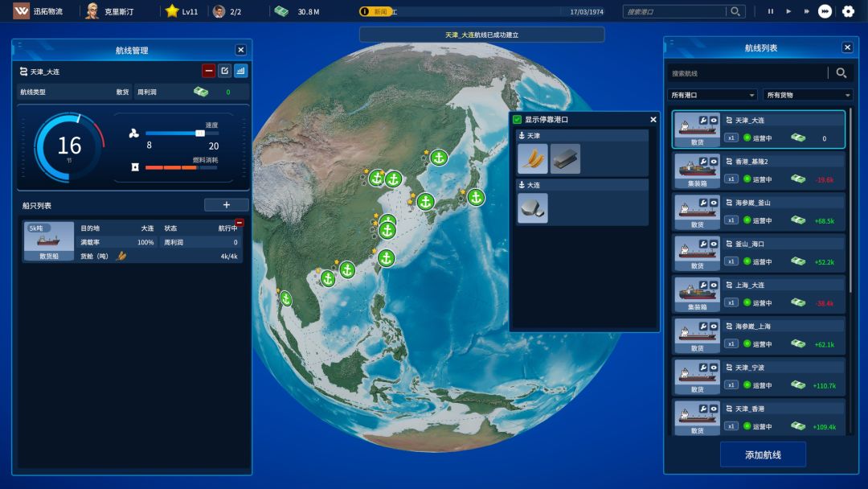Image resolution: width=868 pixels, height=489 pixels.
Task: Click the wheat cargo tile under 天津
Action: (x=533, y=159)
